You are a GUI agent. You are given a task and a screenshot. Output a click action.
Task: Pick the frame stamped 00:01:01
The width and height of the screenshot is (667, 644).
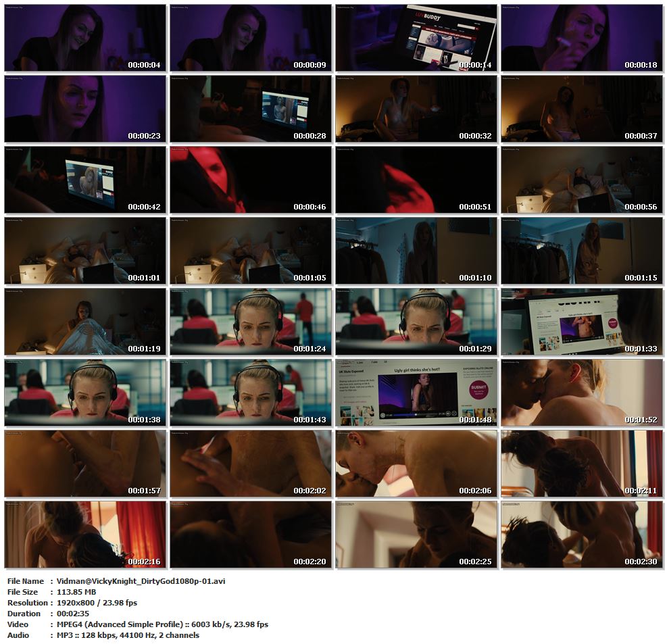pos(85,251)
